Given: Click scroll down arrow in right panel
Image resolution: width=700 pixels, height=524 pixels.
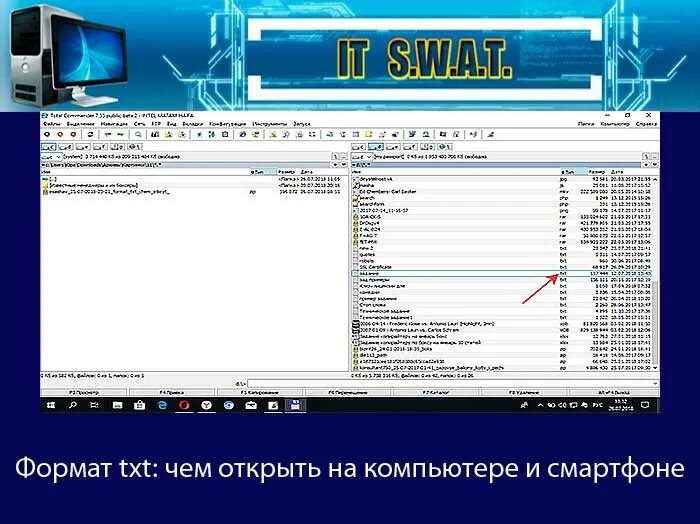Looking at the screenshot, I should (x=655, y=368).
